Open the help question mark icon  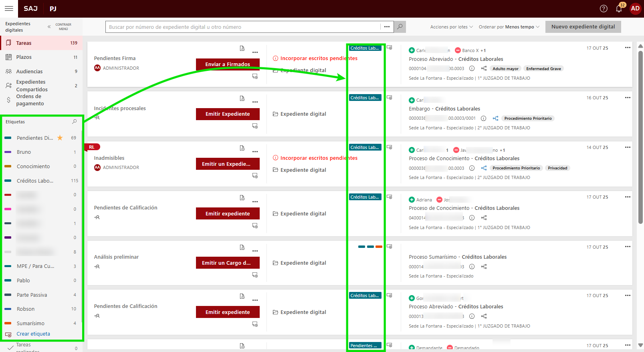point(604,8)
